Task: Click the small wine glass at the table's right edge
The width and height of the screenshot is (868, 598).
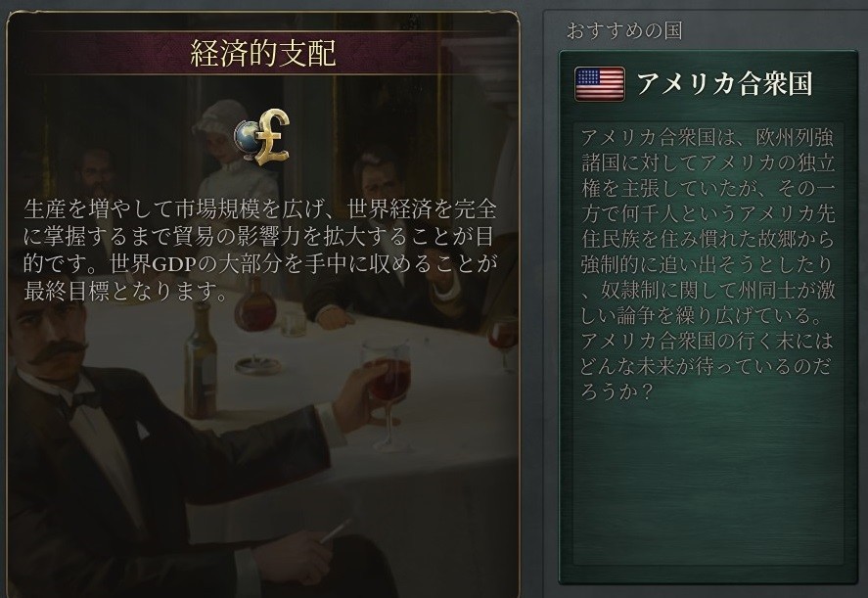Action: (503, 341)
